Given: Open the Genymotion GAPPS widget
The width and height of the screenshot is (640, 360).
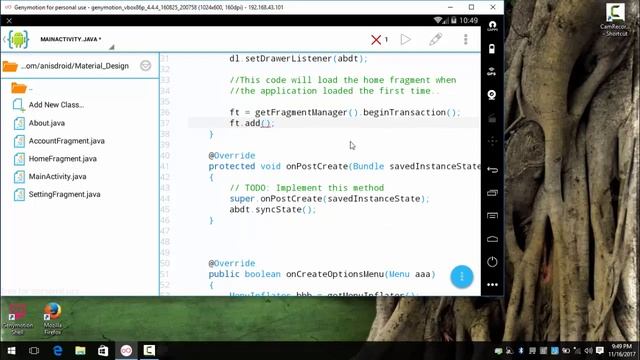Looking at the screenshot, I should click(492, 26).
